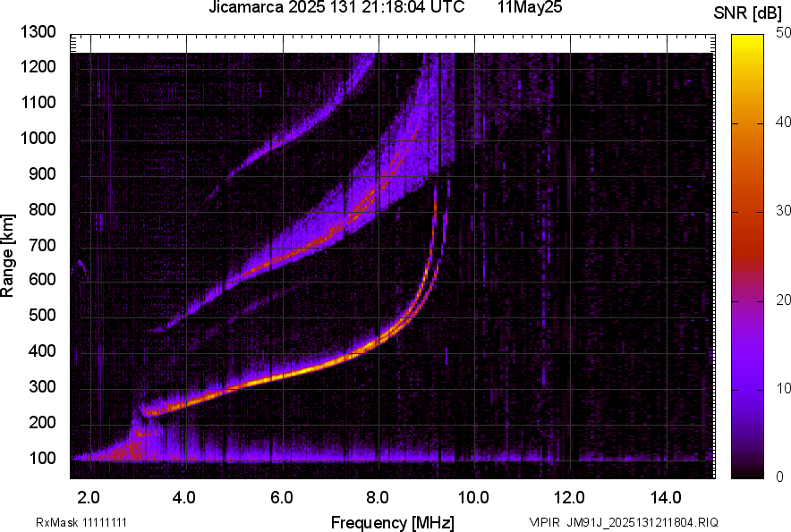The width and height of the screenshot is (791, 532).
Task: Click the frequency tick label '10.0'
Action: click(x=473, y=498)
